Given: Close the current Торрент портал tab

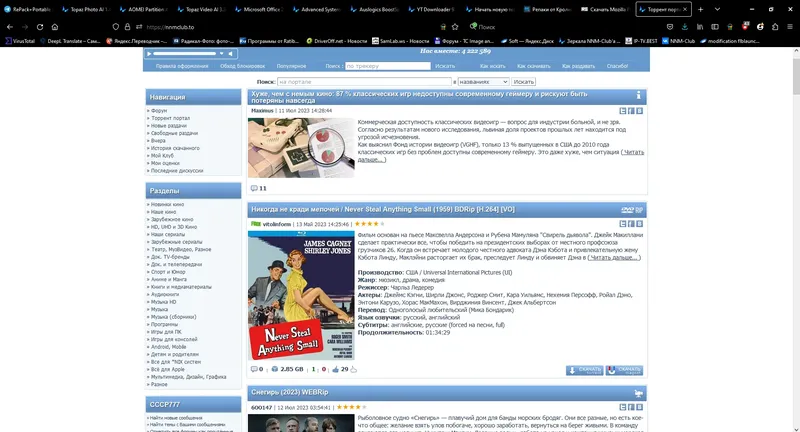Looking at the screenshot, I should pos(685,9).
